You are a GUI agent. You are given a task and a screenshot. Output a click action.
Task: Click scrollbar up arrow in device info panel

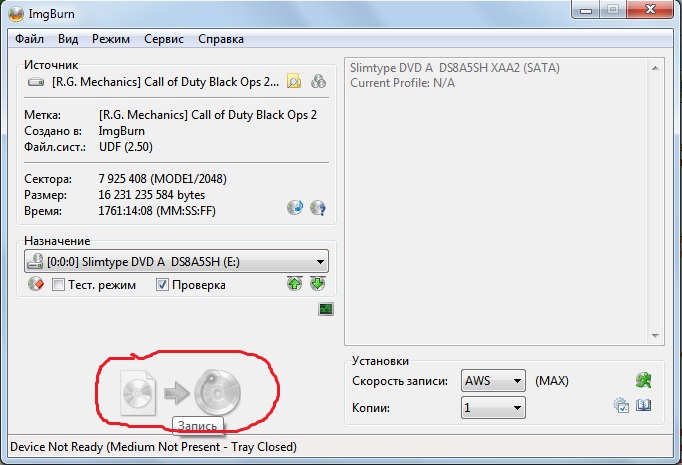(655, 68)
